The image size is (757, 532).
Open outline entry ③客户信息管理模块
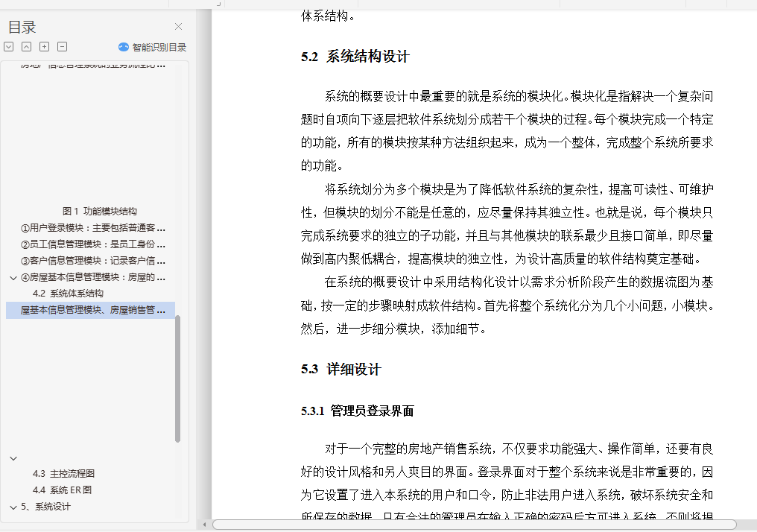coord(92,261)
